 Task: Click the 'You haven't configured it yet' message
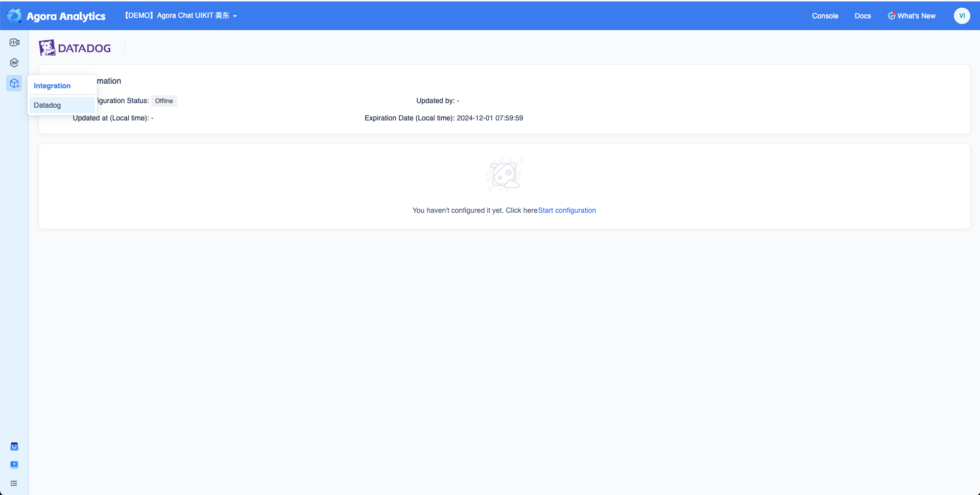tap(474, 210)
